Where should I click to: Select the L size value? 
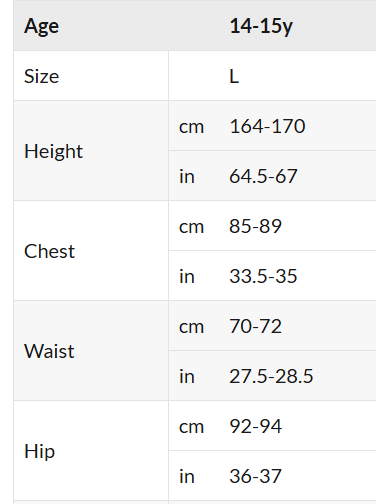pyautogui.click(x=234, y=76)
